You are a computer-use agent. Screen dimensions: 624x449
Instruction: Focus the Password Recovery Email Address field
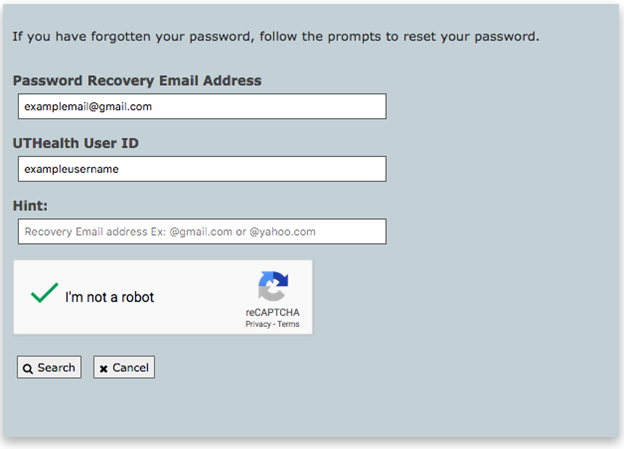pos(201,106)
